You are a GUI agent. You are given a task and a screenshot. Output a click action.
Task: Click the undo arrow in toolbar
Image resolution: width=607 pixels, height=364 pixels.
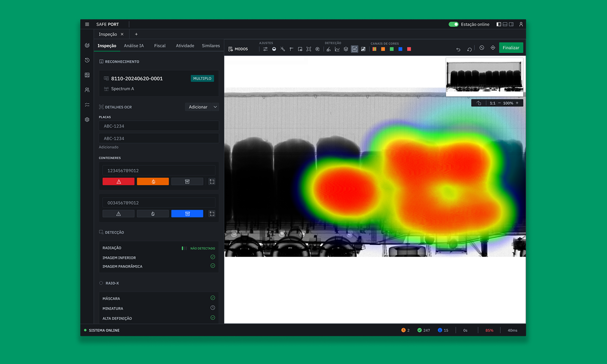(458, 49)
